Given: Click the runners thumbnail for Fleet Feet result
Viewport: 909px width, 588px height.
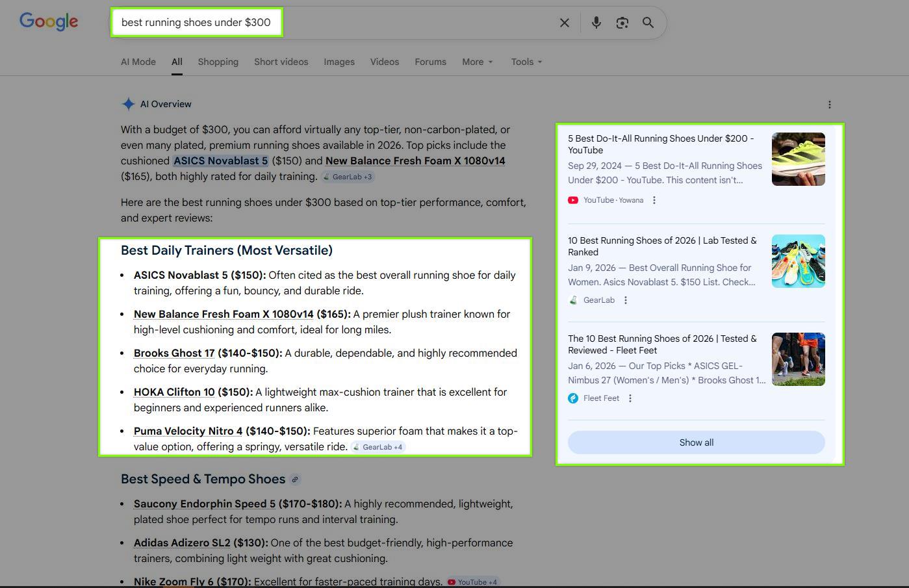Looking at the screenshot, I should (799, 359).
